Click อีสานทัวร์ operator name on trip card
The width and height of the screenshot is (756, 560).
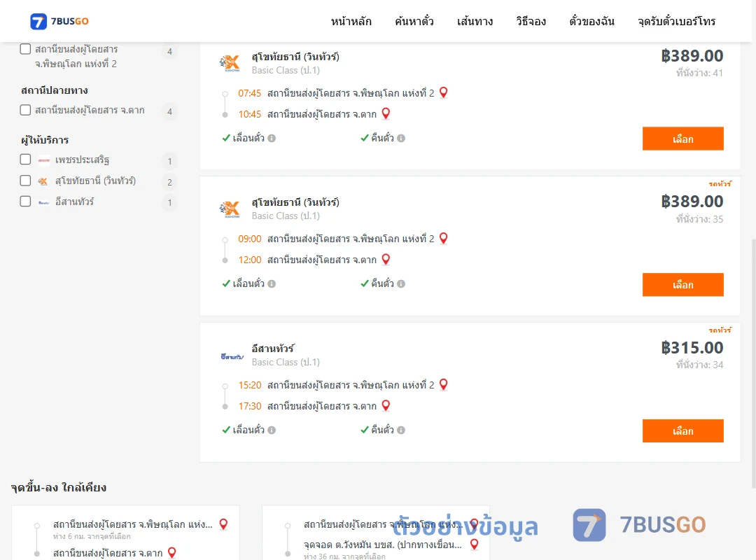(273, 349)
